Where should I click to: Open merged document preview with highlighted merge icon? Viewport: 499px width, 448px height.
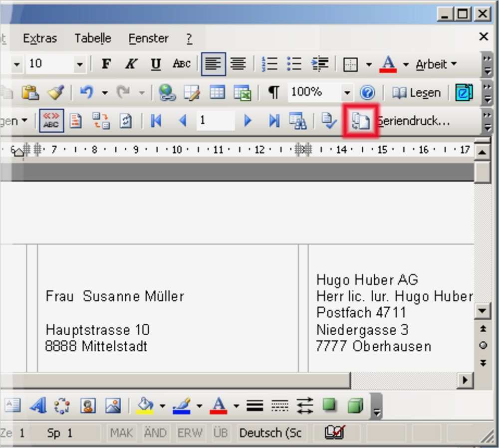click(361, 120)
